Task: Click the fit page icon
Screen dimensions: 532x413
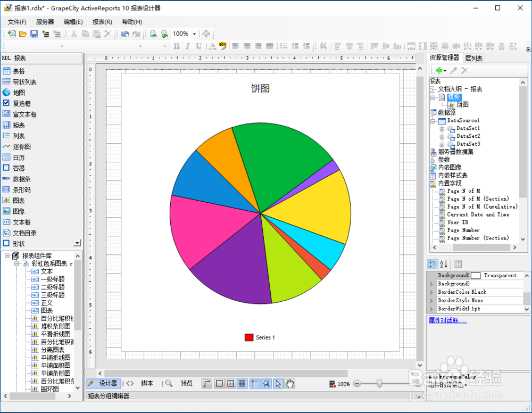Action: coord(206,34)
